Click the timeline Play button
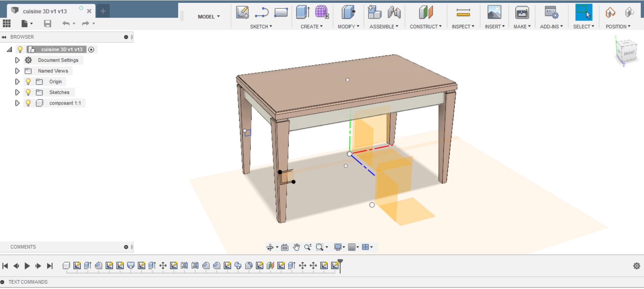The width and height of the screenshot is (644, 289). tap(27, 266)
